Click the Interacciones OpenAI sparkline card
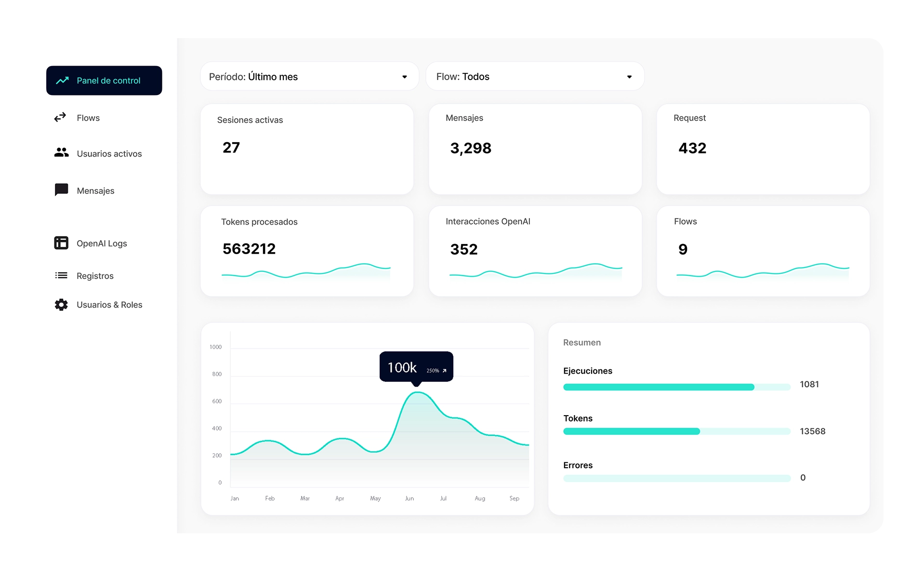Viewport: 924px width, 568px height. [x=535, y=251]
